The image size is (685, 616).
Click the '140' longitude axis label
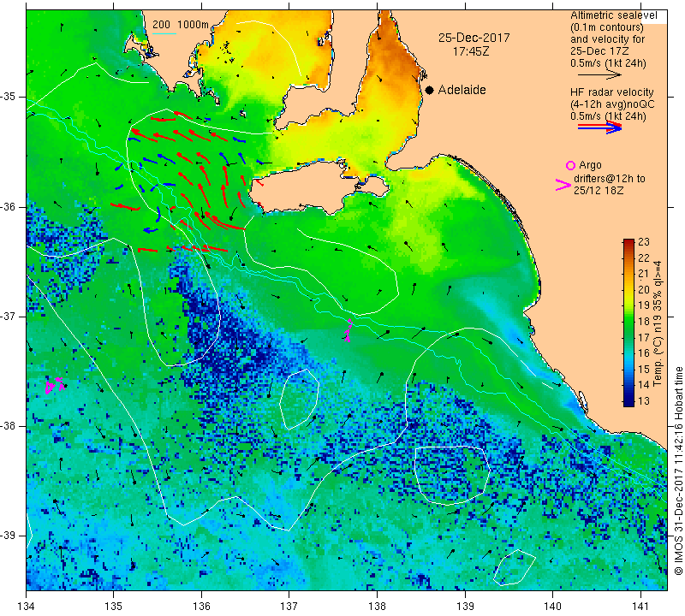click(552, 607)
